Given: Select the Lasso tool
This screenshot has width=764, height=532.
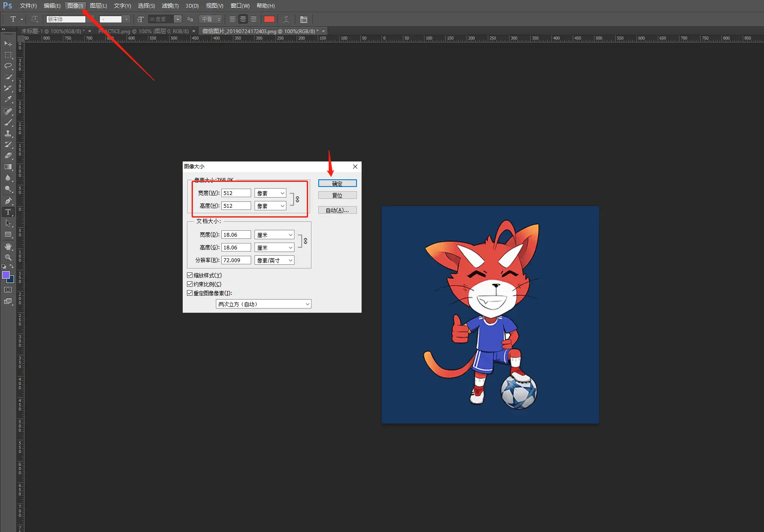Looking at the screenshot, I should (8, 66).
